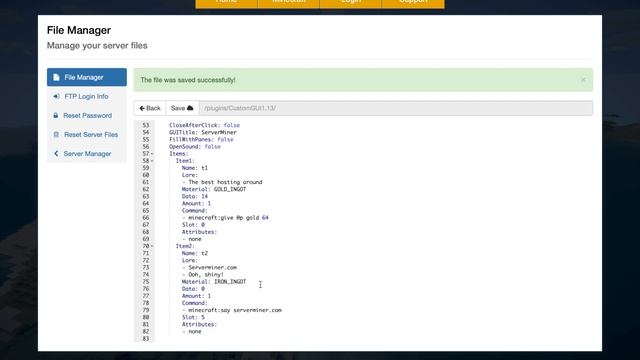Click 'Name: t2' line
This screenshot has width=640, height=360.
(195, 253)
